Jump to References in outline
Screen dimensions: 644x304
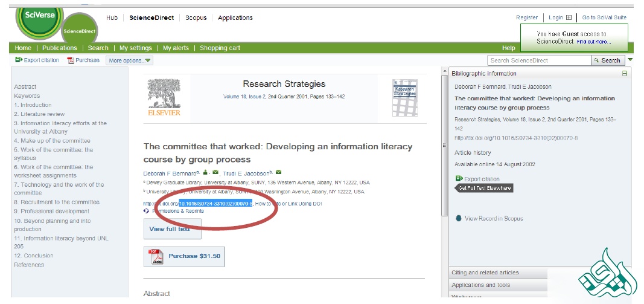click(x=29, y=265)
